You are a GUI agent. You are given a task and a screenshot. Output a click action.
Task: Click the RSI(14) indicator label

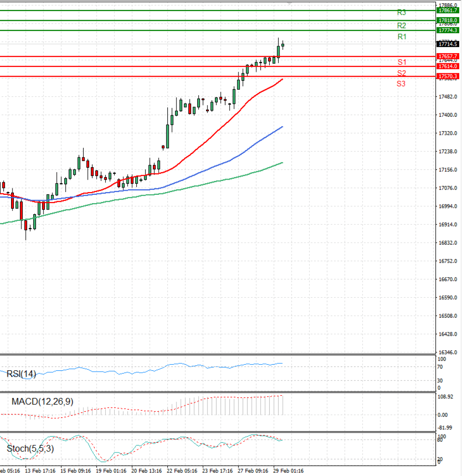[21, 374]
